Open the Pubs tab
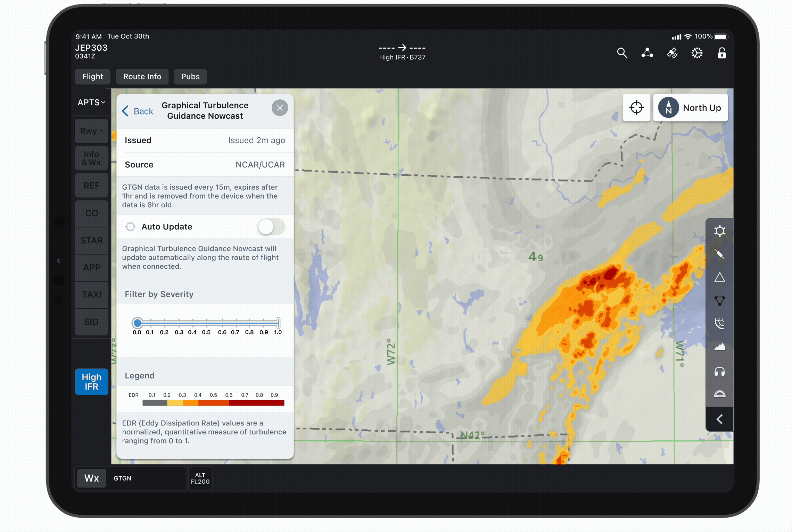The image size is (792, 532). click(190, 76)
